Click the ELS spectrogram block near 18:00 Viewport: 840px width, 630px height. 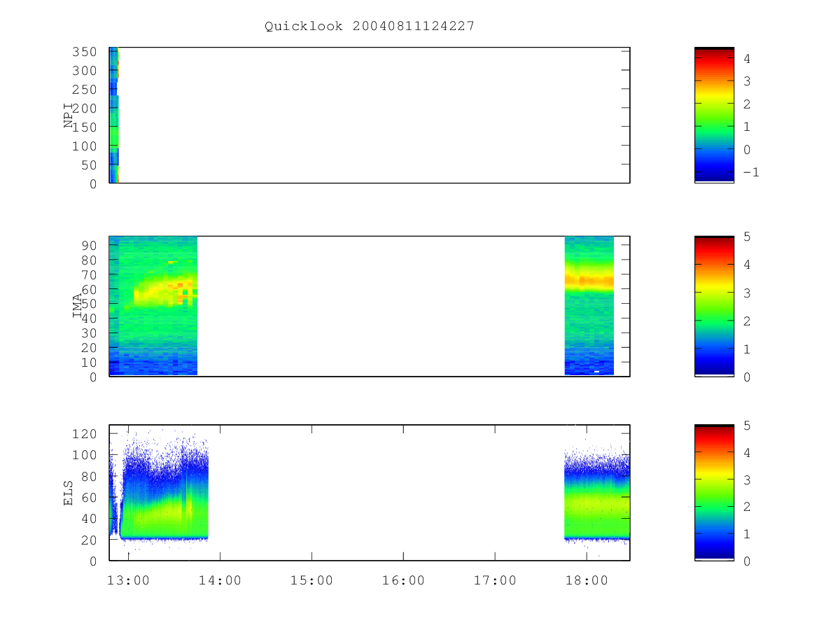click(x=597, y=493)
